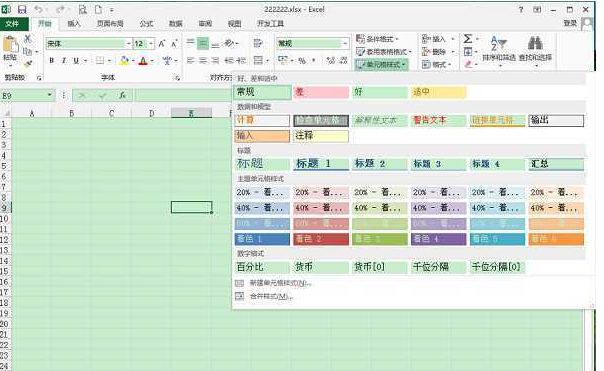The height and width of the screenshot is (371, 604).
Task: Expand the Name Box B9 dropdown
Action: 50,95
